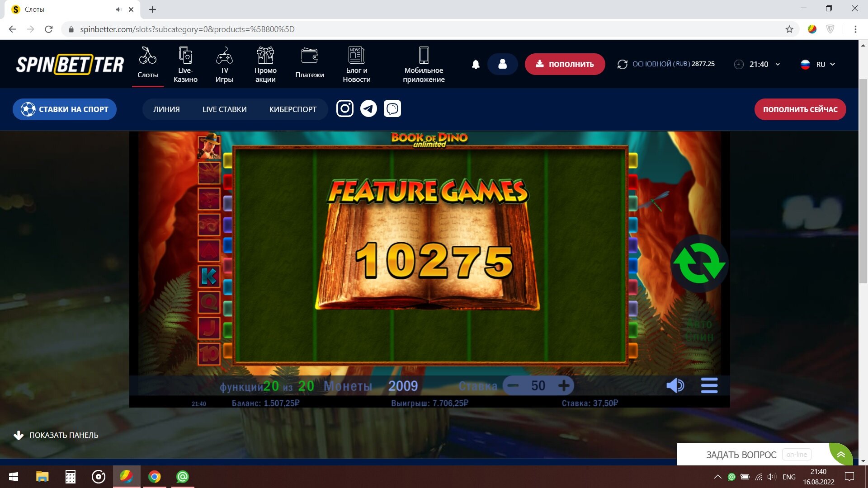Viewport: 868px width, 488px height.
Task: Increase the bet with plus button
Action: [x=564, y=385]
